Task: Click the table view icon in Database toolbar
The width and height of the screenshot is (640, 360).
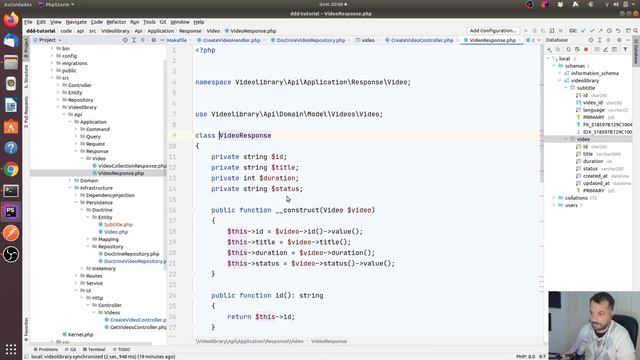Action: point(614,49)
